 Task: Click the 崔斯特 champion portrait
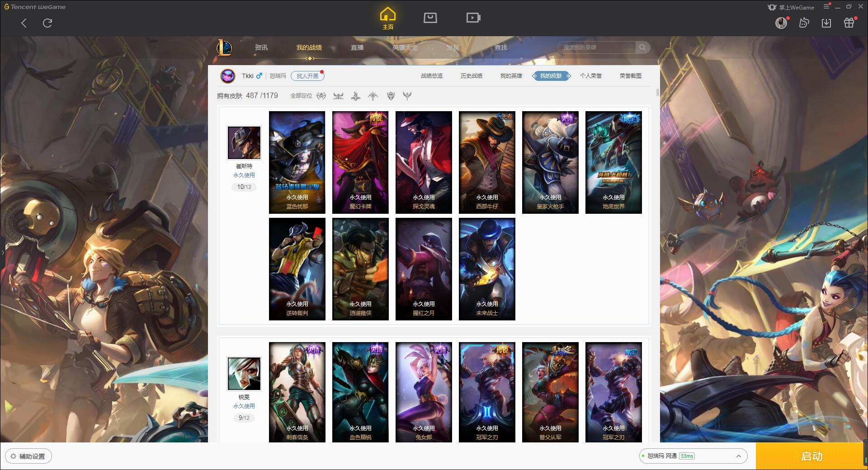tap(244, 143)
